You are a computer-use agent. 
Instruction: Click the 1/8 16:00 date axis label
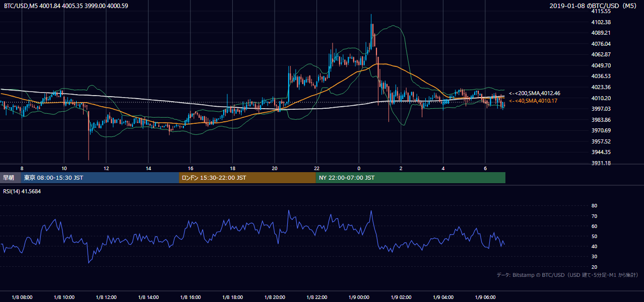pyautogui.click(x=190, y=297)
